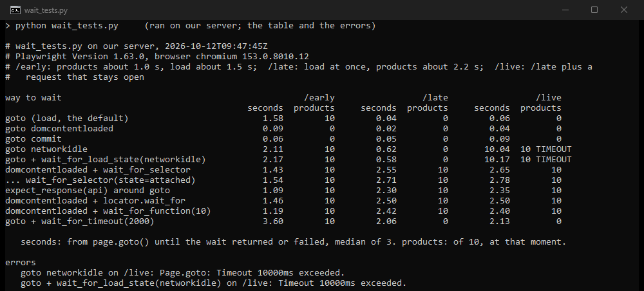This screenshot has width=644, height=291.
Task: Click the wait_tests.py window title
Action: (x=46, y=10)
